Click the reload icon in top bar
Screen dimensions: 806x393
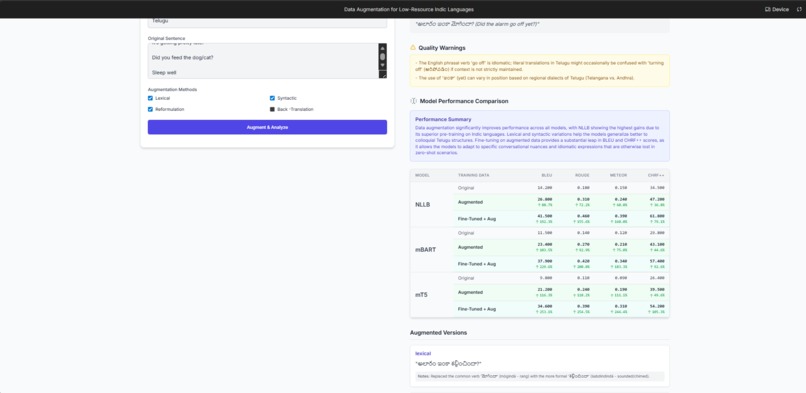(799, 9)
